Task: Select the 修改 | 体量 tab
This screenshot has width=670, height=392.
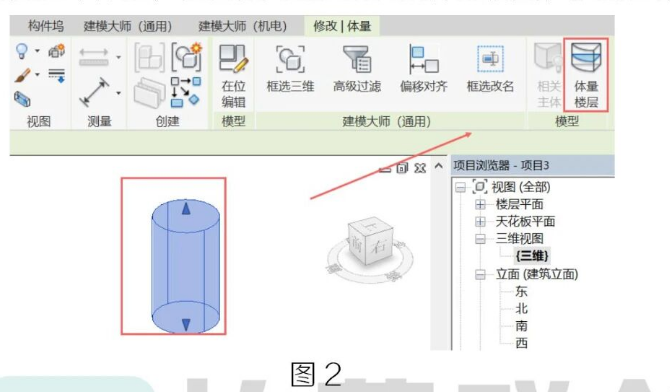Action: (x=342, y=26)
